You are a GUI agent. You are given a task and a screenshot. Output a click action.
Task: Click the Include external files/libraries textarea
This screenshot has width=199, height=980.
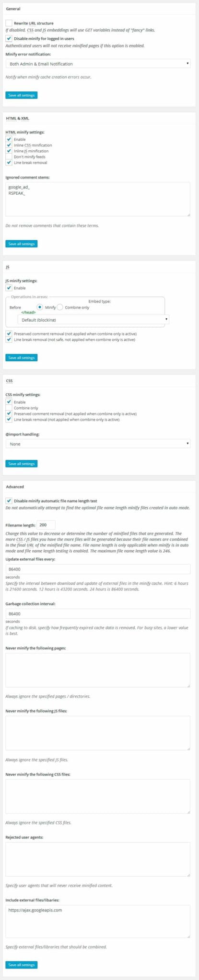tap(98, 921)
